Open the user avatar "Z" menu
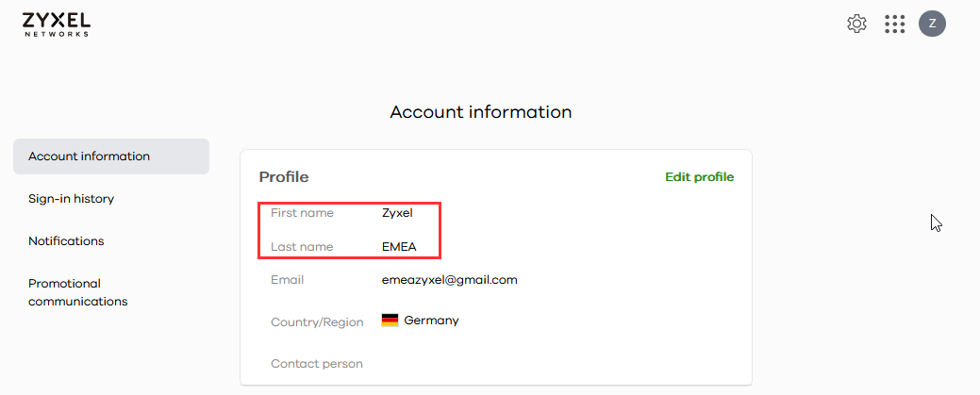This screenshot has height=395, width=980. pyautogui.click(x=932, y=25)
